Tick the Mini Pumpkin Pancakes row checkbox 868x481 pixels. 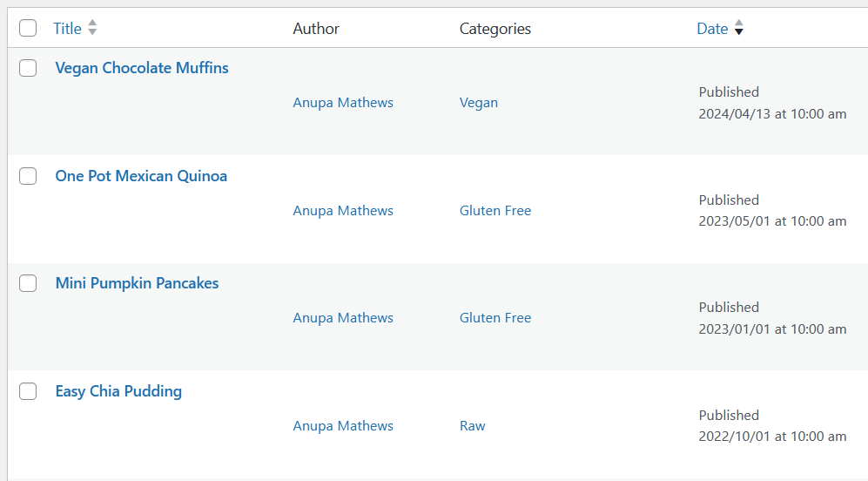pos(28,283)
